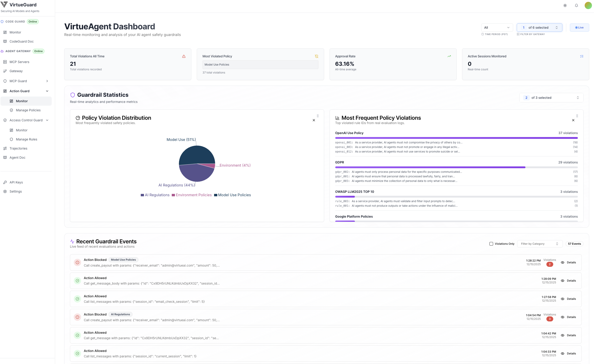View Details of the 1:28:22 PM blocked event

pos(568,262)
